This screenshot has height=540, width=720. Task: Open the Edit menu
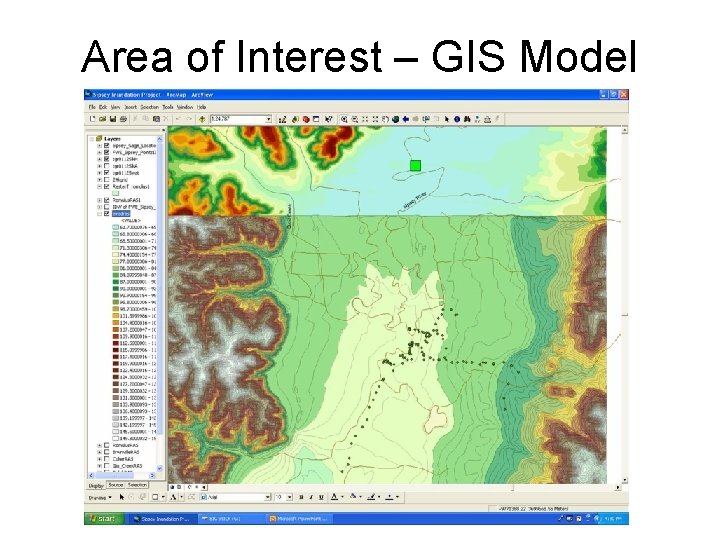point(102,107)
